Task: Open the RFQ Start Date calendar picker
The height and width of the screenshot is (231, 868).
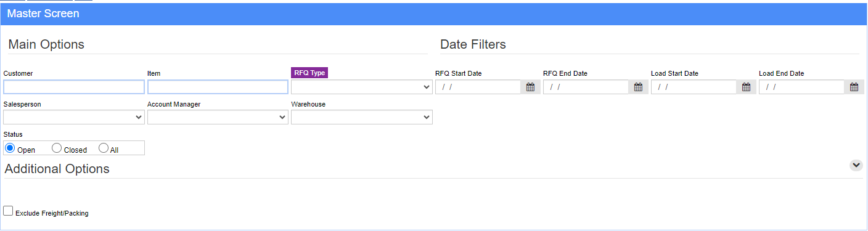Action: pos(530,87)
